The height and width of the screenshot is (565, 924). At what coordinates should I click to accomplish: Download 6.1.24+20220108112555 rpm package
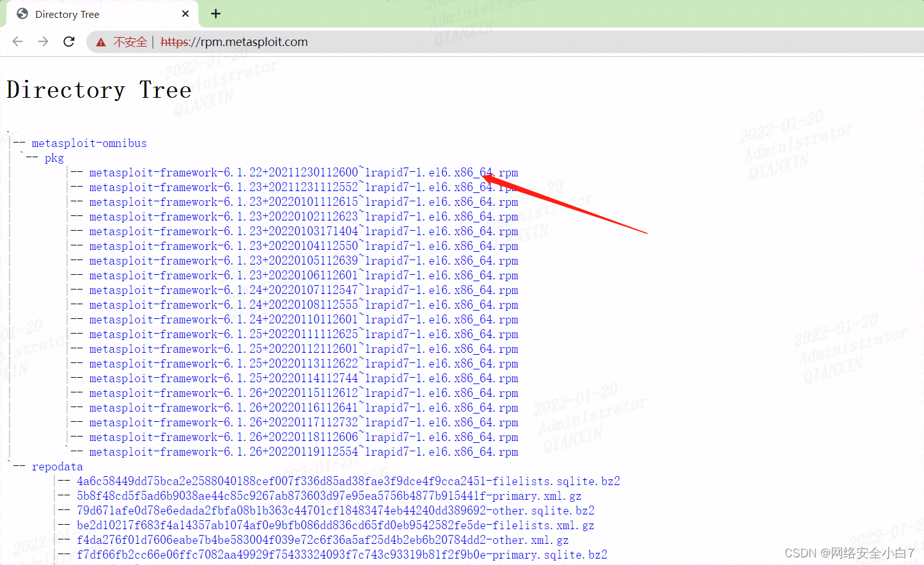304,305
